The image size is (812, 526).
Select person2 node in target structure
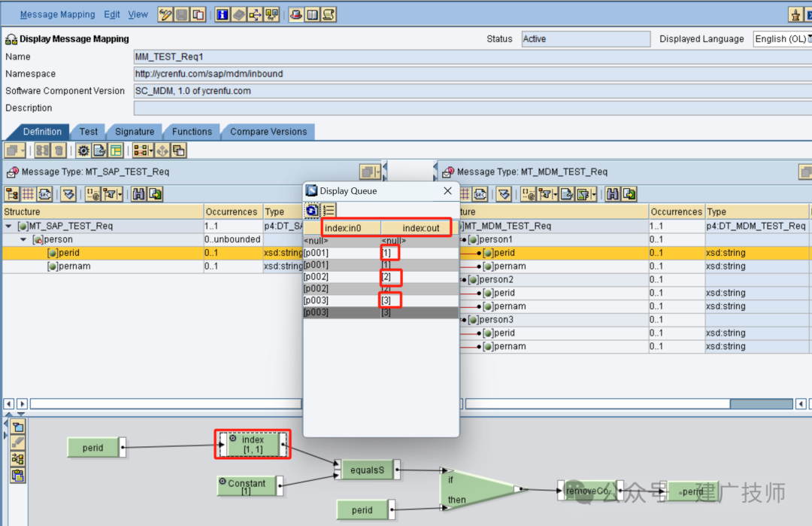pos(496,279)
